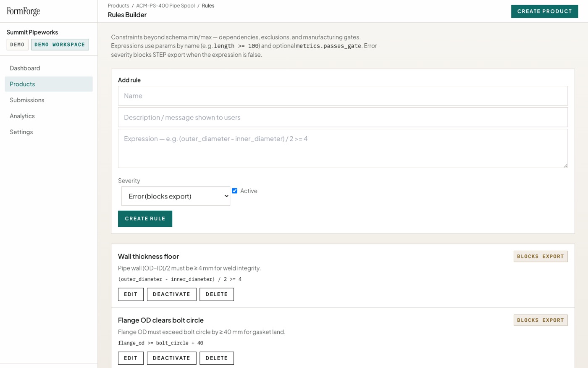Click the Description message input

click(x=343, y=117)
